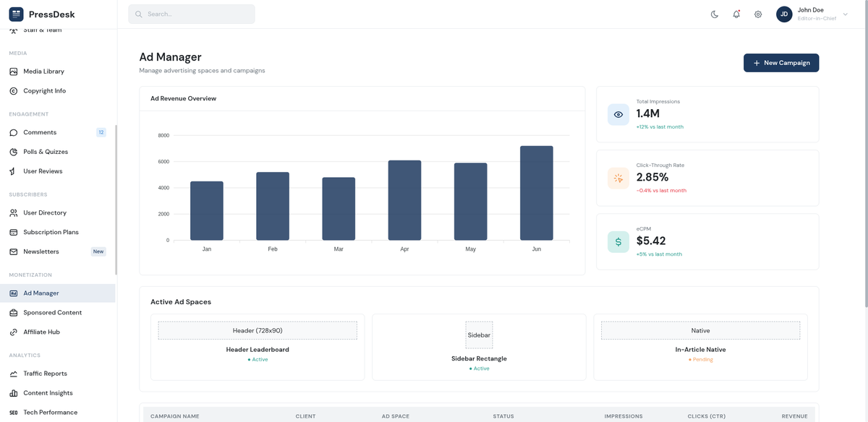Open Affiliate Hub link icon
Screen dimensions: 868x422
[x=14, y=332]
